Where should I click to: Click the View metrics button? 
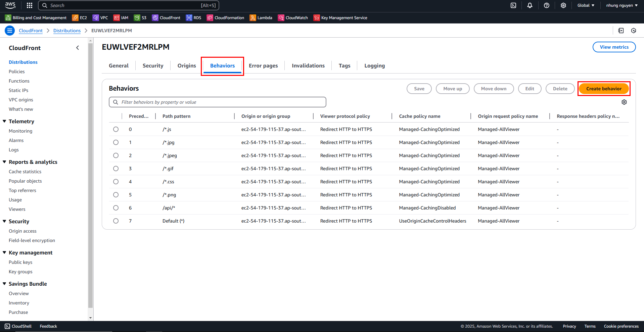614,47
